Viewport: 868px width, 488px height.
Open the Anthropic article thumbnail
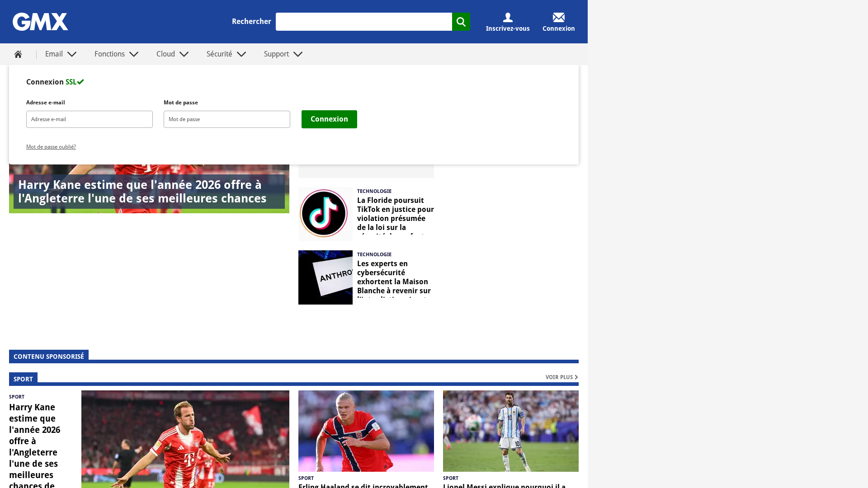325,277
